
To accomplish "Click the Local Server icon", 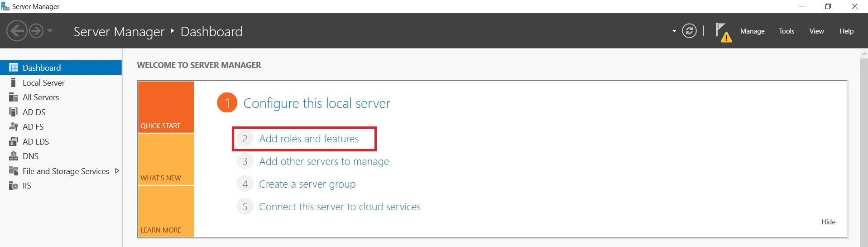I will click(x=14, y=82).
